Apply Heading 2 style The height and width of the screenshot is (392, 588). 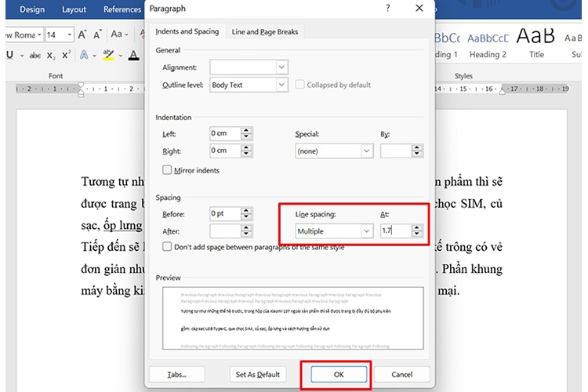tap(488, 45)
